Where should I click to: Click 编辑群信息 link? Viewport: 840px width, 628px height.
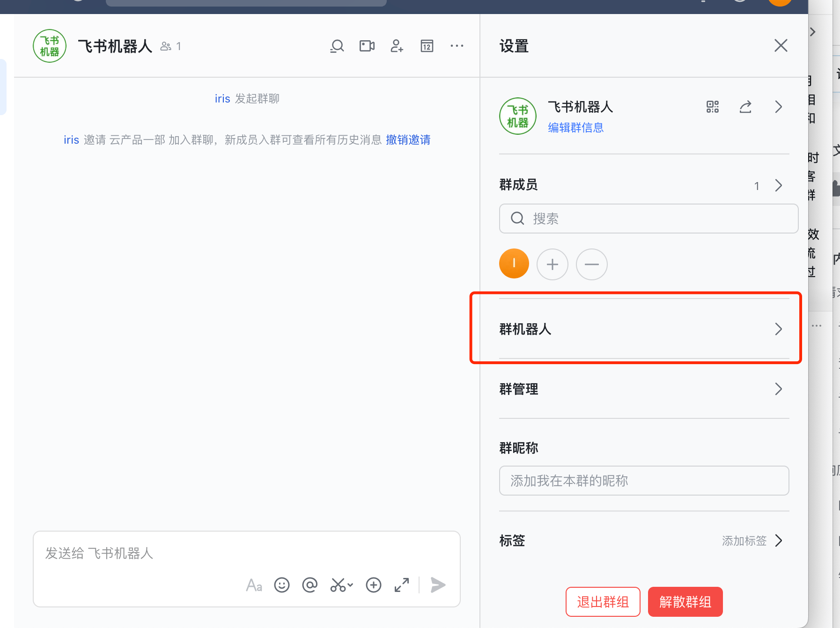click(x=576, y=127)
